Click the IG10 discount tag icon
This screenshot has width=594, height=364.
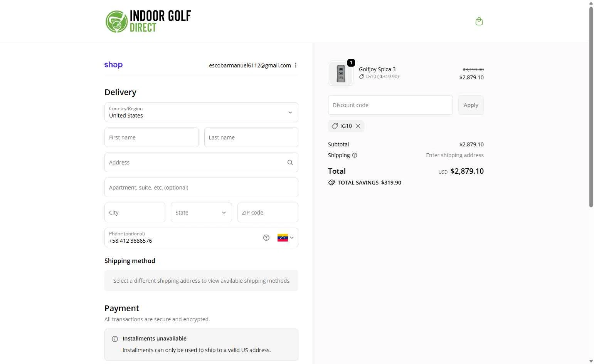point(335,126)
